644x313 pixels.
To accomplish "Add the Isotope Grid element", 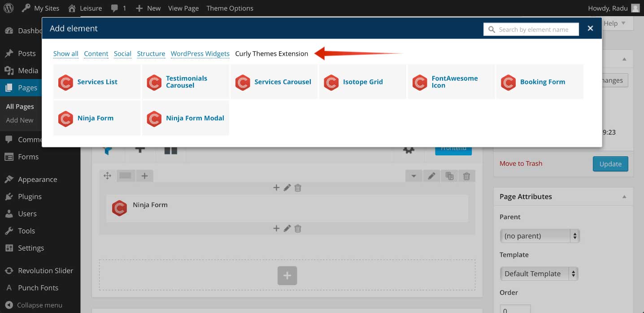I will pos(362,82).
